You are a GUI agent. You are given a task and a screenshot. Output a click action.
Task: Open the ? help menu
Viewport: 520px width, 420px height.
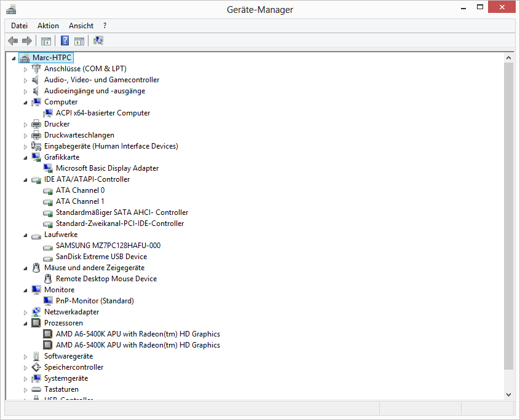104,26
